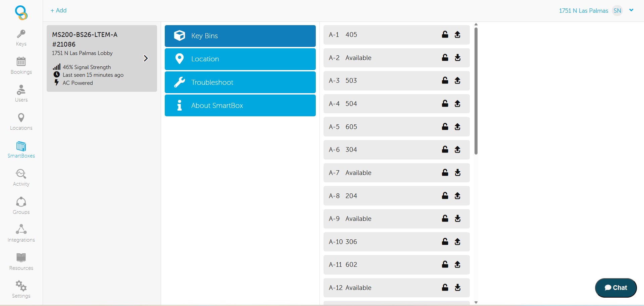
Task: Click the download icon for bin A-2
Action: (x=457, y=58)
